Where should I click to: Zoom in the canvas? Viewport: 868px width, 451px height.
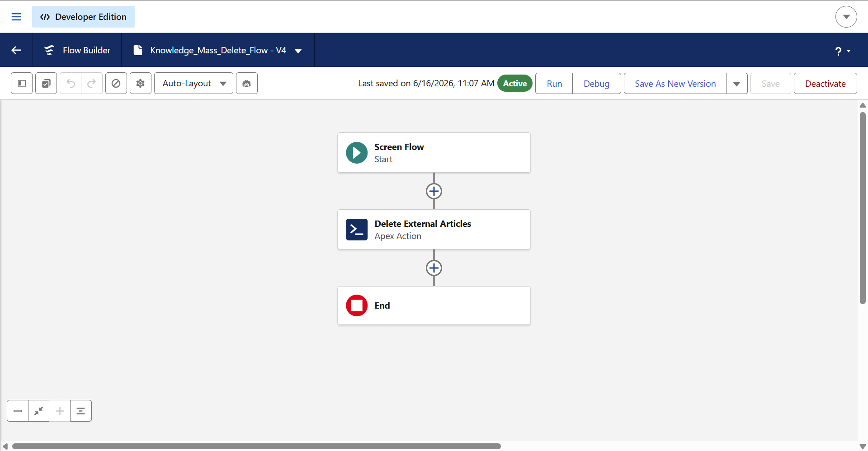60,411
